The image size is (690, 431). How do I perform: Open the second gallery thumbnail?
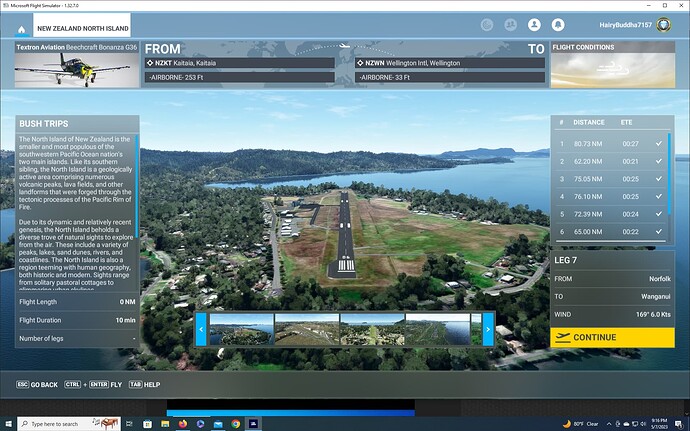307,329
